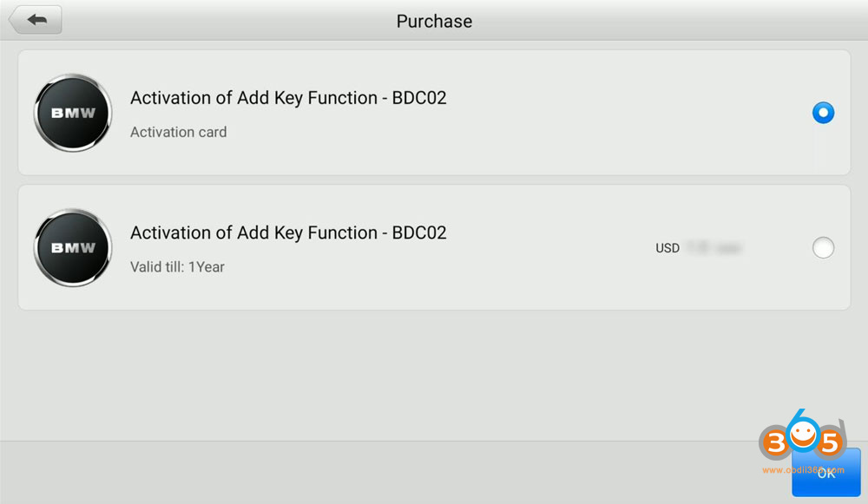This screenshot has height=504, width=868.
Task: Click the blurred price amount after USD
Action: [x=713, y=248]
